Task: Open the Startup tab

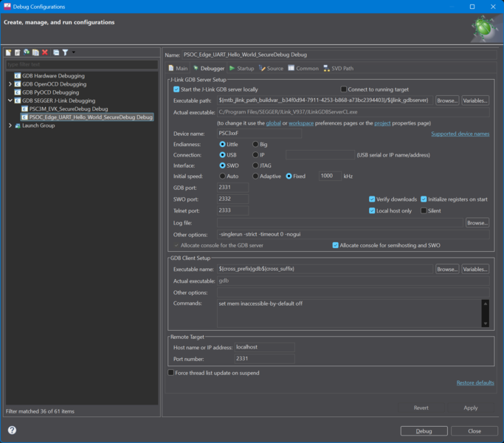Action: click(x=242, y=68)
